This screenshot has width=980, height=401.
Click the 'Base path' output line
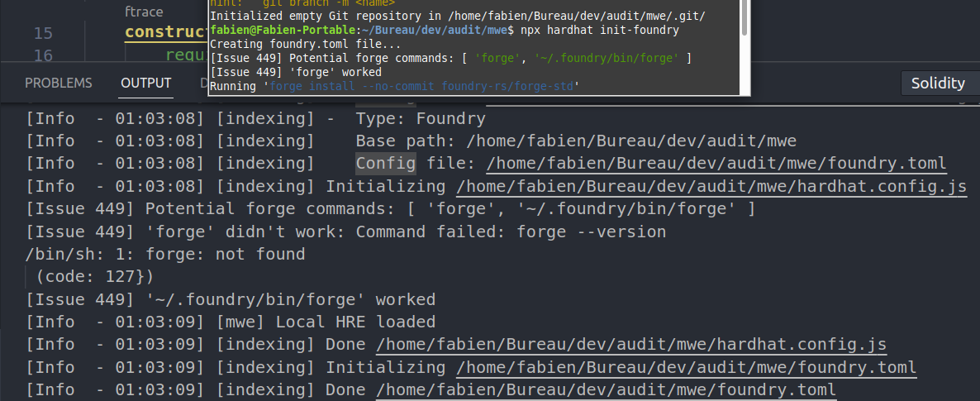point(412,141)
